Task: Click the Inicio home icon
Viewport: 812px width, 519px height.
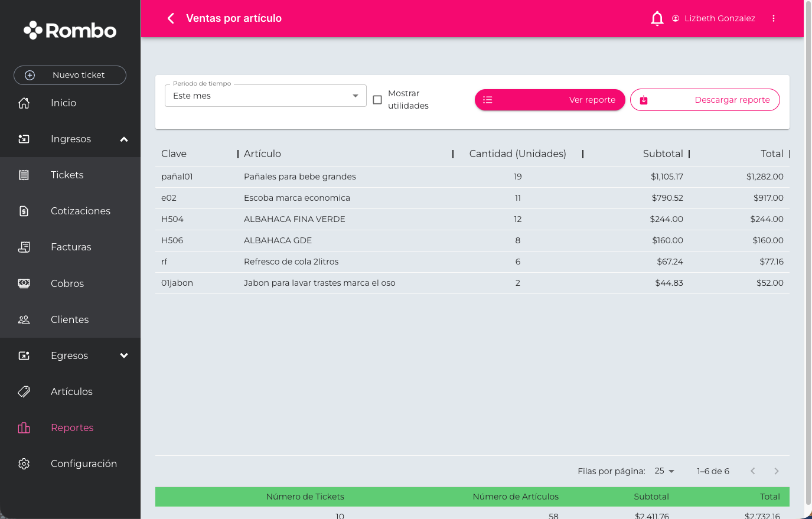Action: (24, 103)
